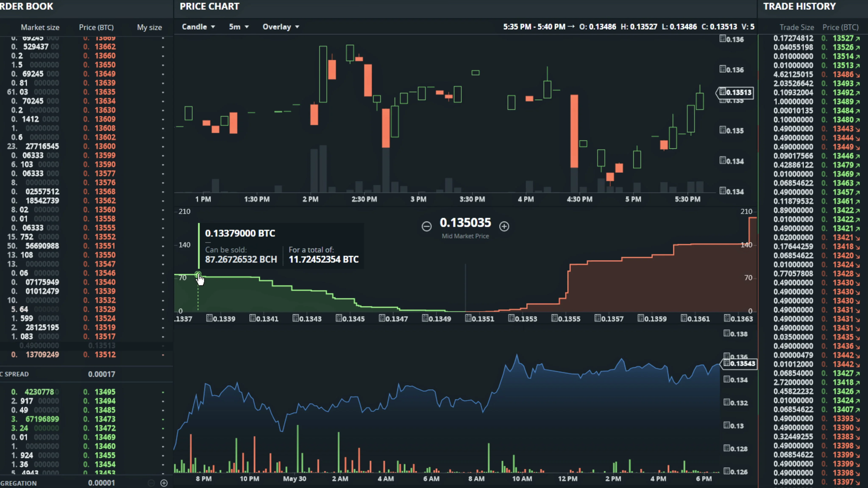Click the 4.62125015 trade at 0.13486
Image resolution: width=868 pixels, height=488 pixels.
(x=813, y=74)
